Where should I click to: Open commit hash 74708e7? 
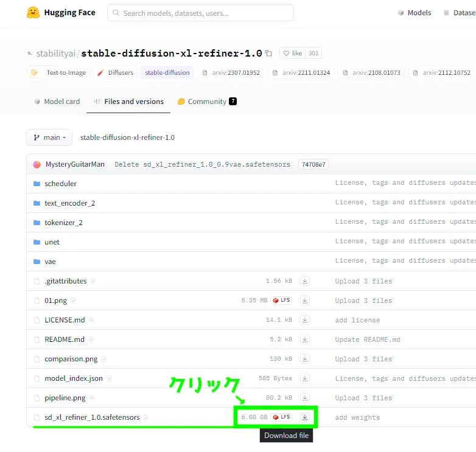point(313,164)
